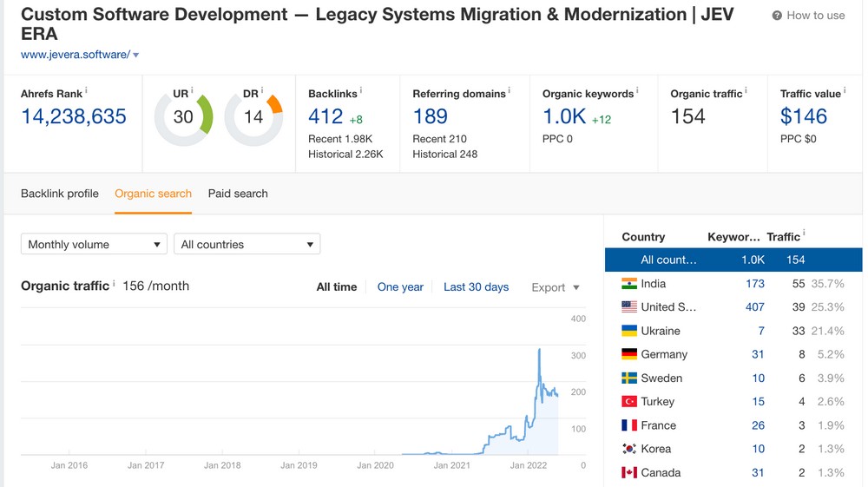This screenshot has height=487, width=868.
Task: Click the Jan 2022 axis label
Action: pos(528,465)
